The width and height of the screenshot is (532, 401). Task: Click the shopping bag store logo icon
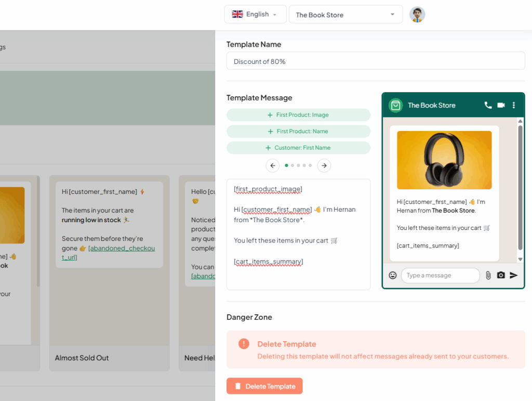point(396,105)
